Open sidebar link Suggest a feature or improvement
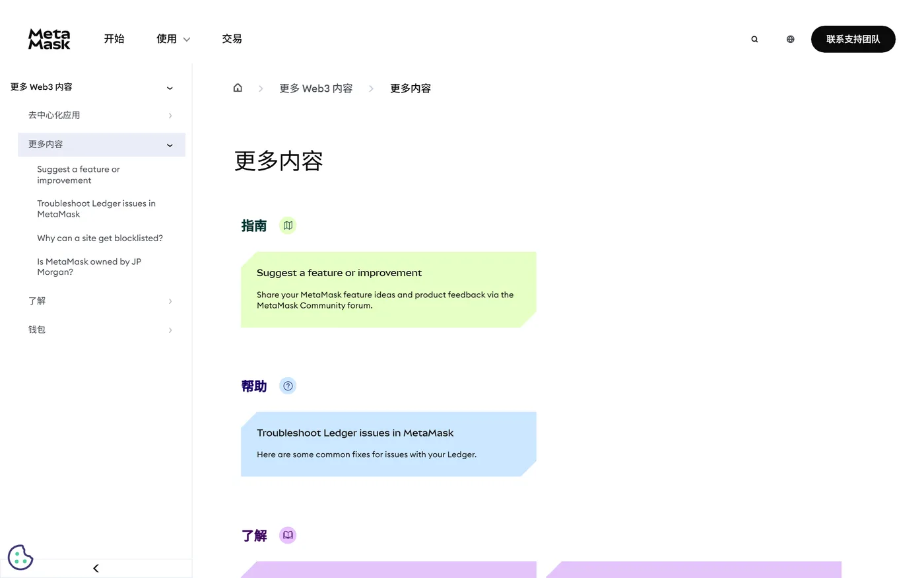This screenshot has width=924, height=578. click(79, 174)
